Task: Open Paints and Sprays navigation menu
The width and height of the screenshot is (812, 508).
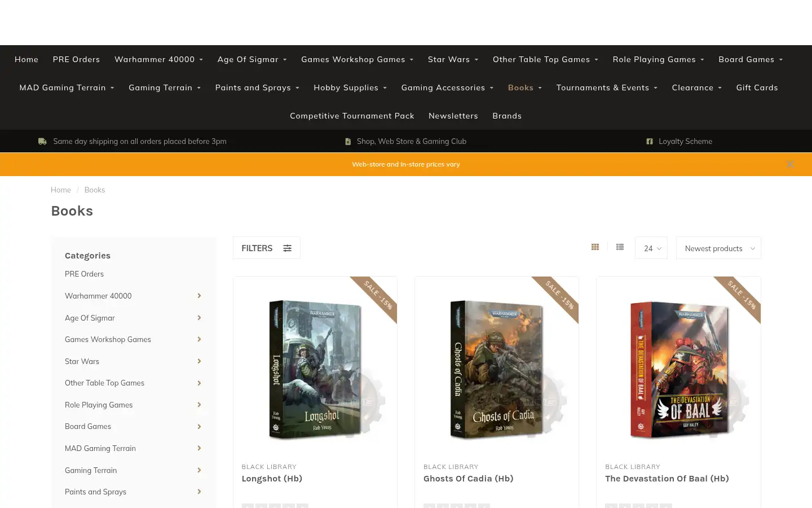Action: [257, 87]
